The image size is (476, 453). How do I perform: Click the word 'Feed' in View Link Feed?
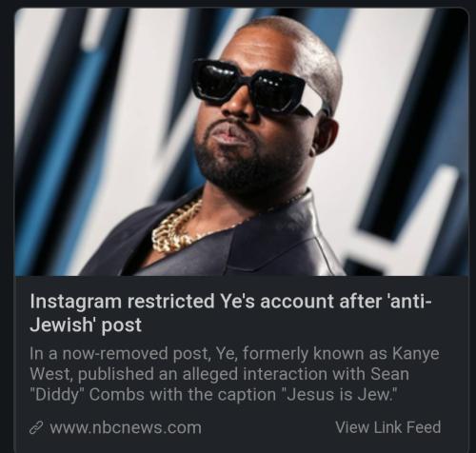point(424,427)
